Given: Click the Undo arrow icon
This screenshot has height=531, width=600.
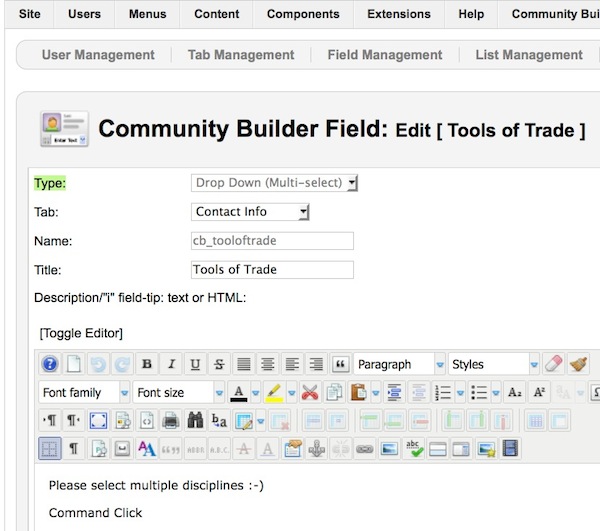Looking at the screenshot, I should click(98, 364).
